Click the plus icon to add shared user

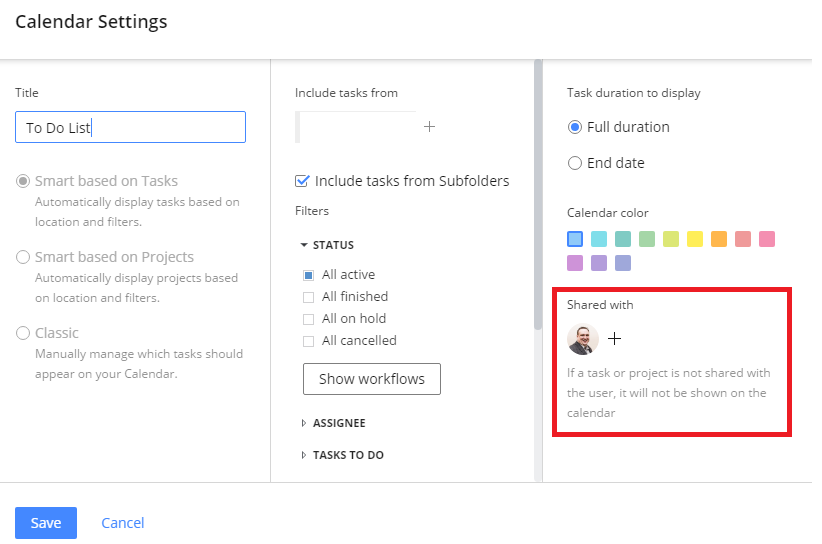click(614, 339)
